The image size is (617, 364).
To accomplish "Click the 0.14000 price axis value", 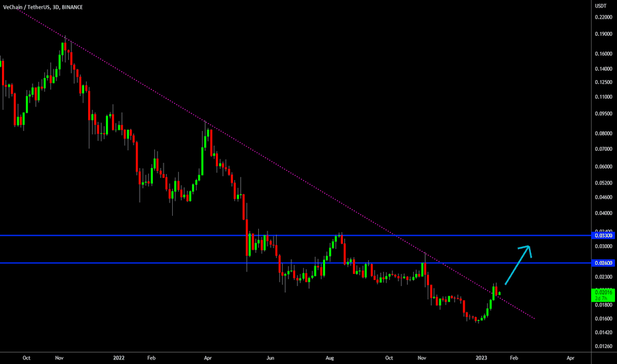I will pyautogui.click(x=604, y=69).
